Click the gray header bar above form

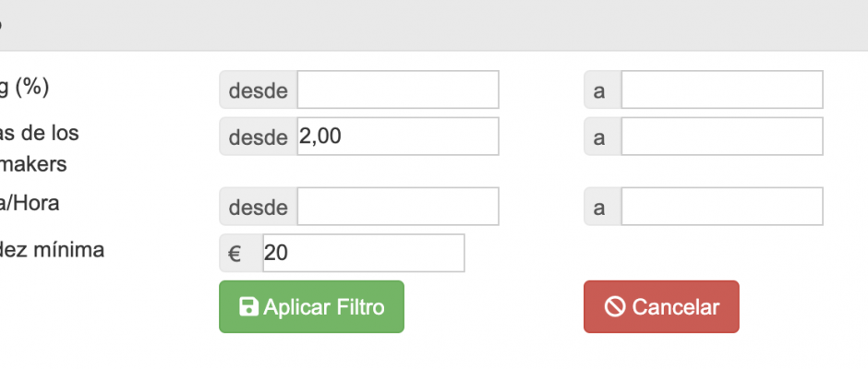click(x=434, y=25)
